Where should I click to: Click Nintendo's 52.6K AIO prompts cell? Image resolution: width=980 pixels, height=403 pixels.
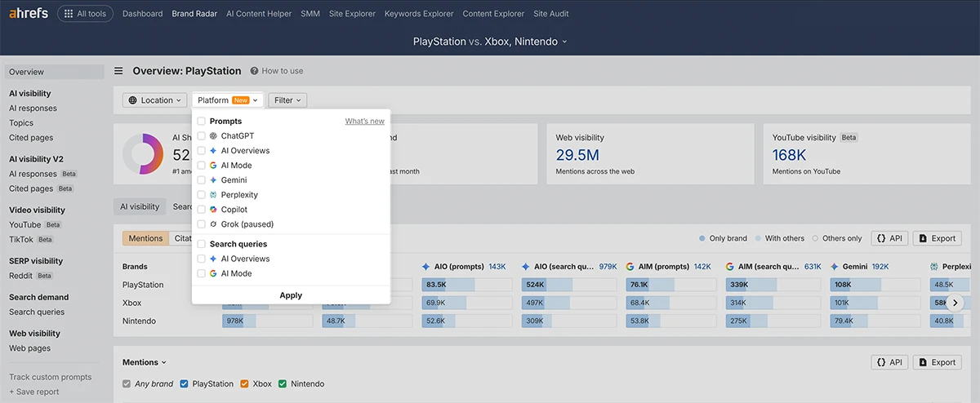pos(468,321)
